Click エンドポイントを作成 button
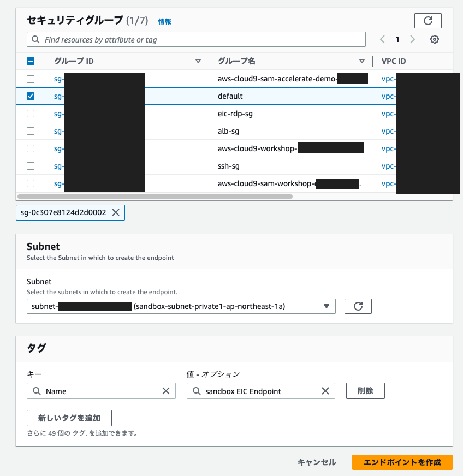This screenshot has height=476, width=463. (402, 462)
